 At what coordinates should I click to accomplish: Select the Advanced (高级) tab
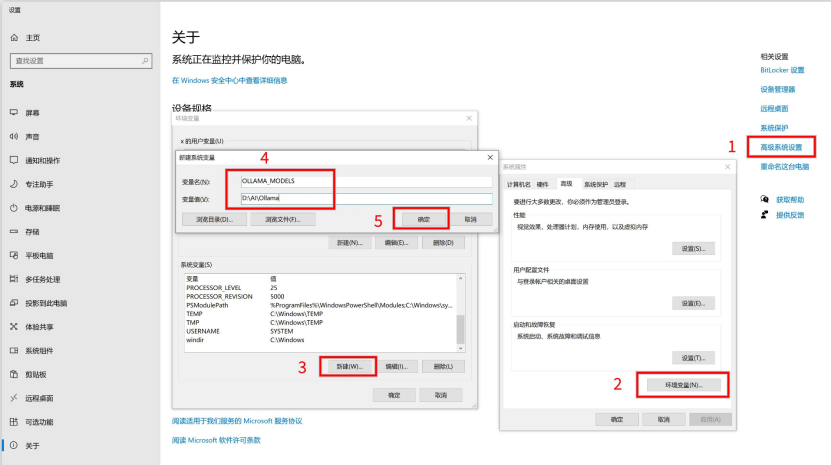pyautogui.click(x=567, y=184)
